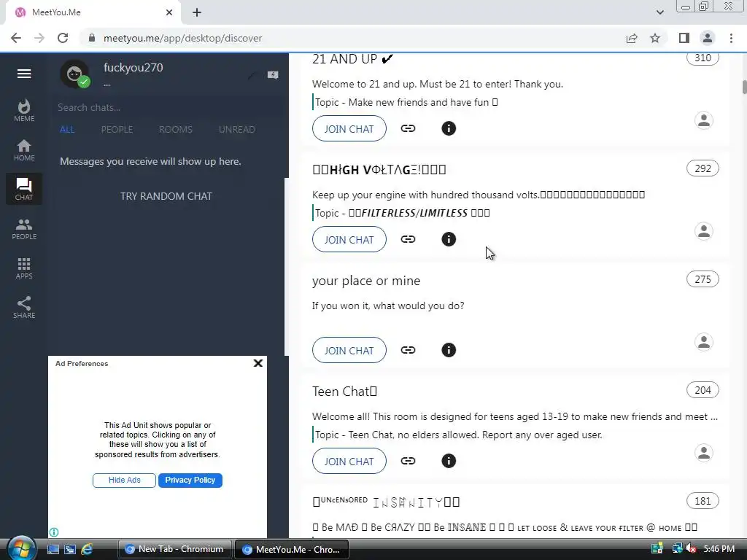Show info for your place or mine
747x560 pixels.
(449, 350)
